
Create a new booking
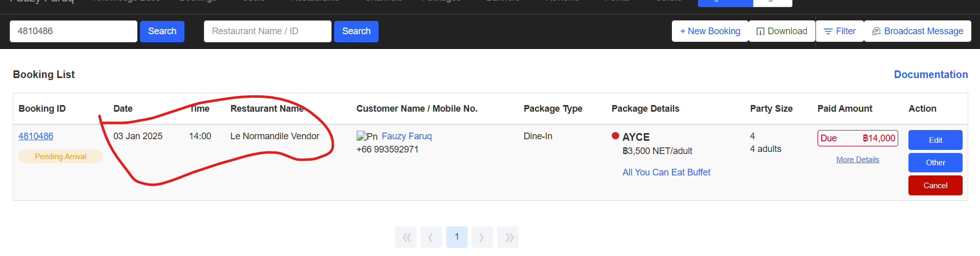tap(710, 31)
